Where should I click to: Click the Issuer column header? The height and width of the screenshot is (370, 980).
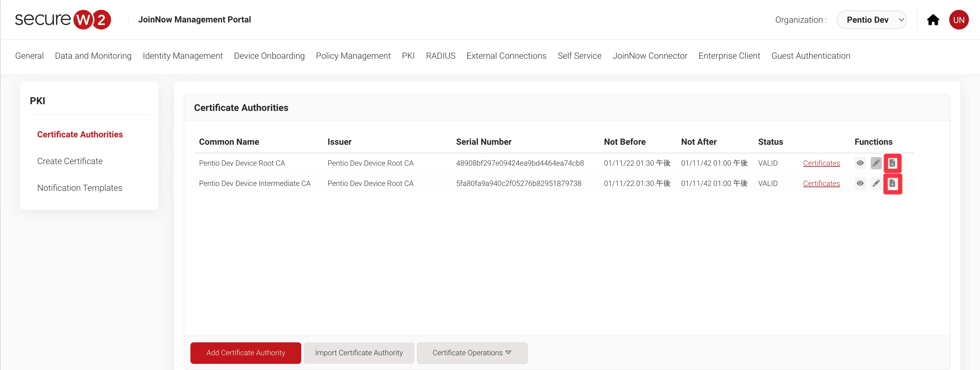pos(339,142)
